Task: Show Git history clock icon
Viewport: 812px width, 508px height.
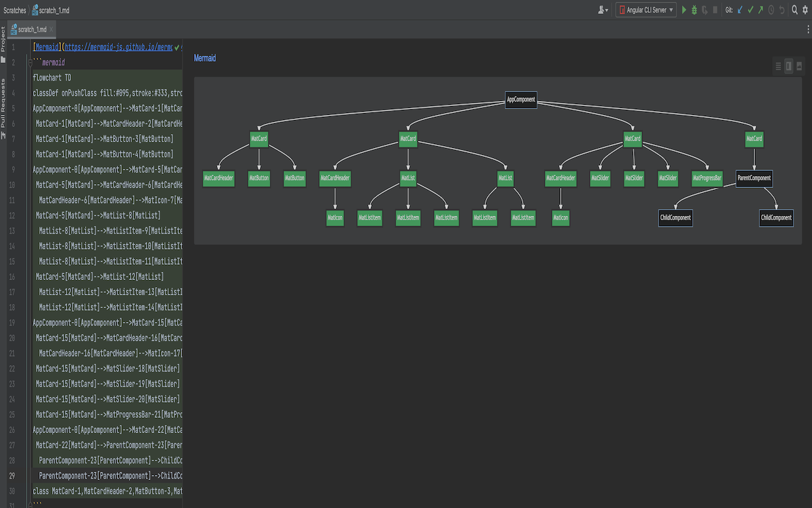Action: pos(771,10)
